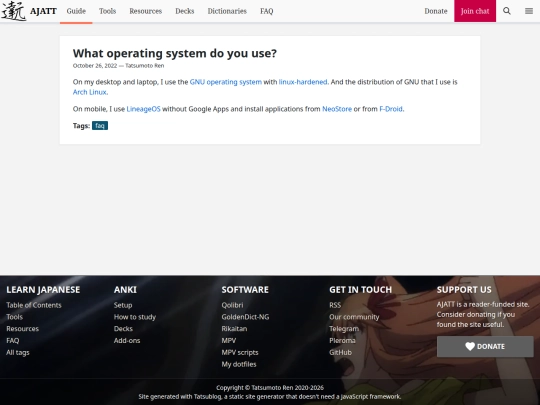Image resolution: width=540 pixels, height=405 pixels.
Task: Open the Decks nav item in header
Action: click(185, 11)
